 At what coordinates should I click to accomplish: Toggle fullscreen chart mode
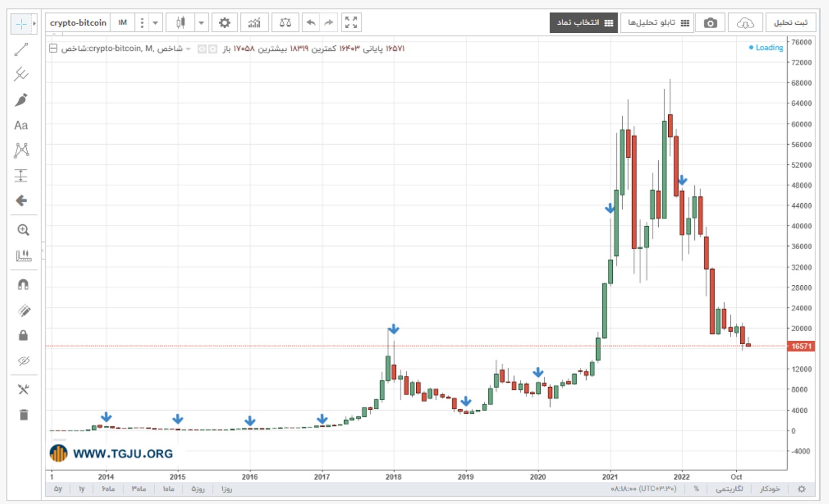351,23
